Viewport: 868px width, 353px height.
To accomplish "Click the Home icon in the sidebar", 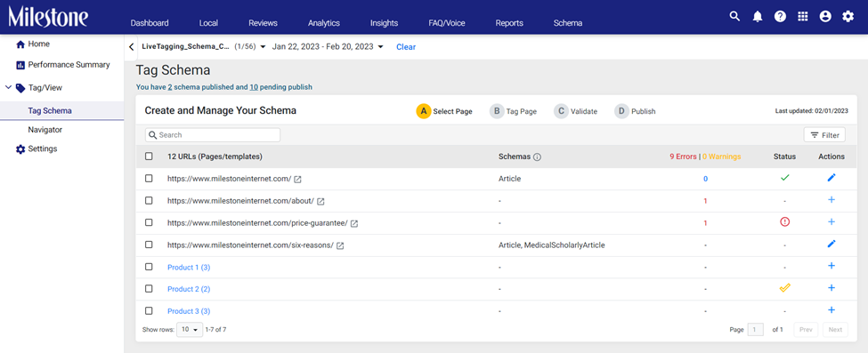I will 20,44.
